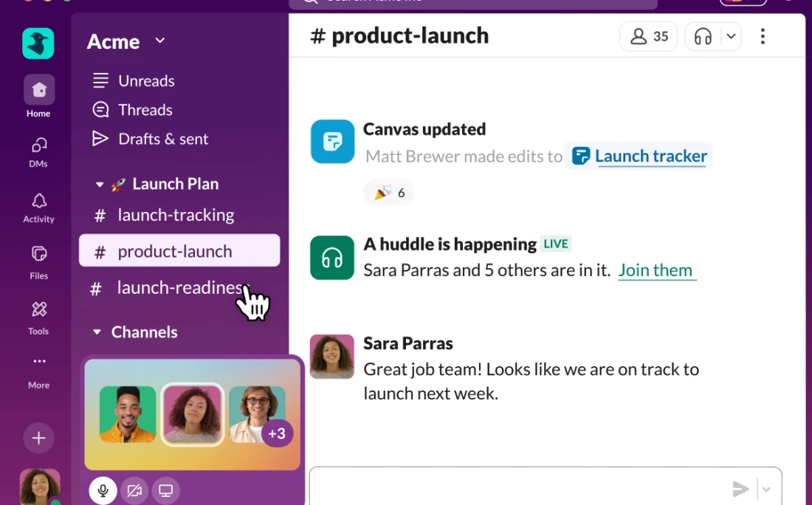
Task: Open the member count icon showing 35
Action: [x=648, y=35]
